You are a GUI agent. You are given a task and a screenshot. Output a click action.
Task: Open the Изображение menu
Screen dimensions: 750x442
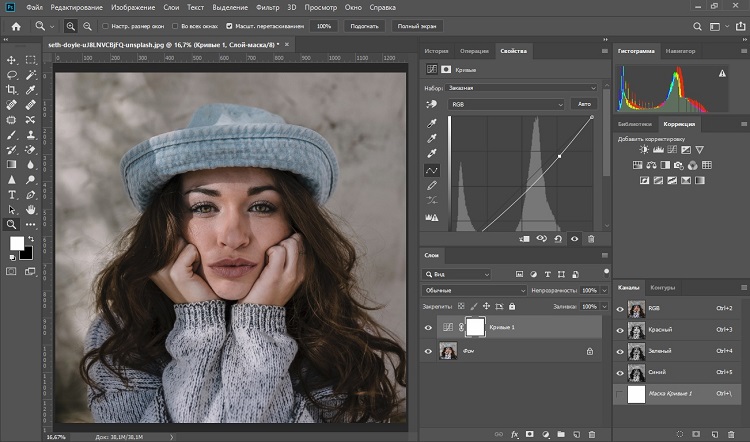(133, 8)
